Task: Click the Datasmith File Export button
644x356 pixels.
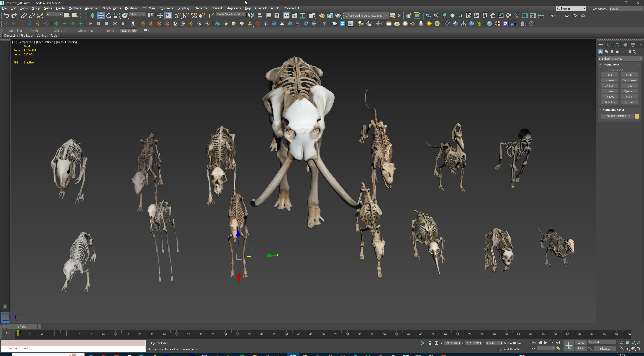Action: pyautogui.click(x=27, y=36)
